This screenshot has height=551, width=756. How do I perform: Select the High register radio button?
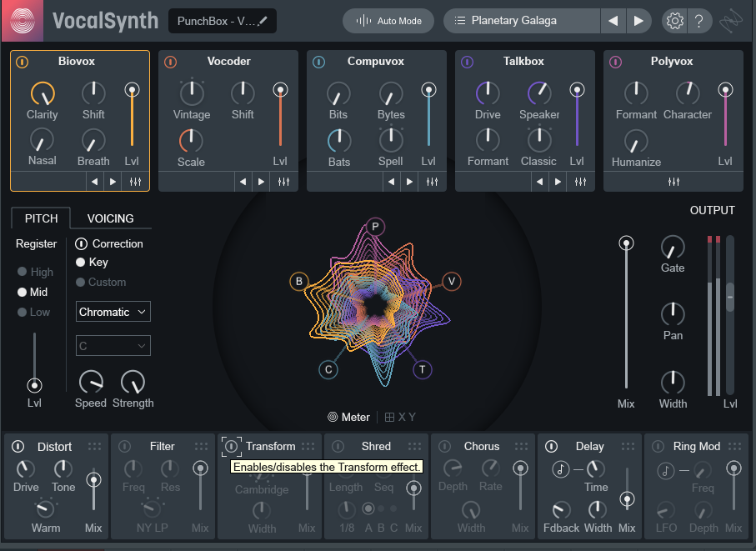(x=22, y=272)
